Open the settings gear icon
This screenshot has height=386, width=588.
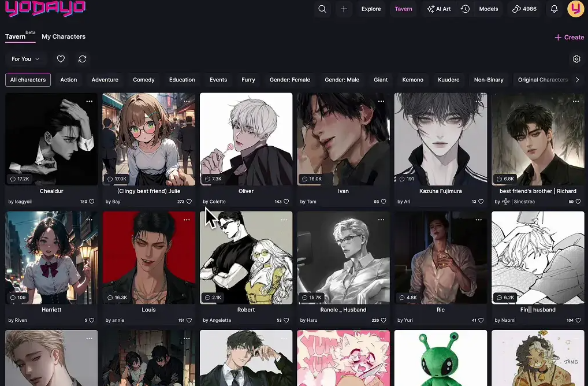(576, 59)
